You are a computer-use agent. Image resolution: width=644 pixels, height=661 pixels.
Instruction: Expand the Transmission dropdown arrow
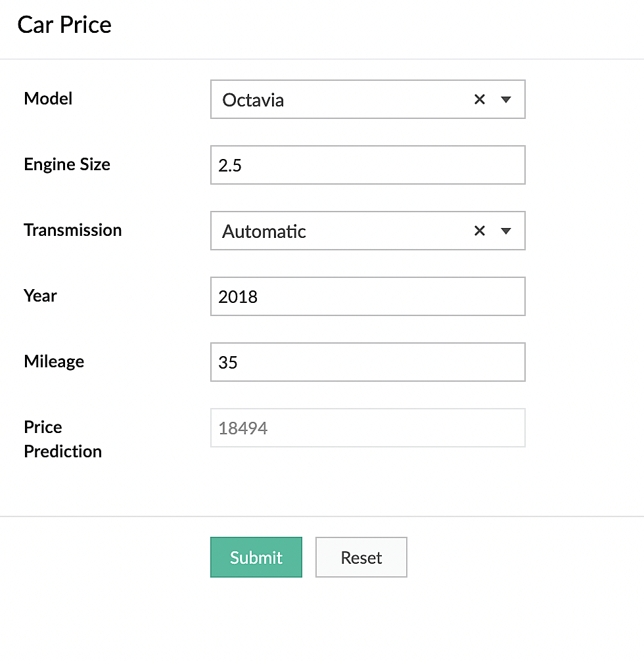506,231
